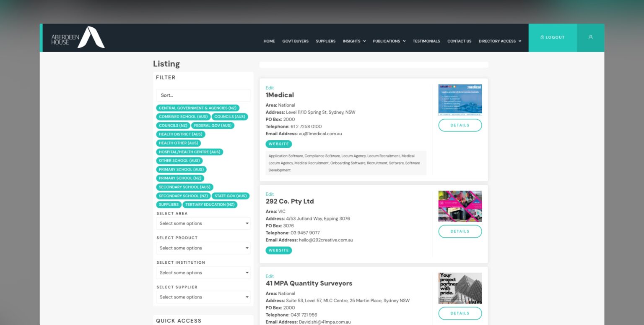Click the Sort input field

pos(203,95)
